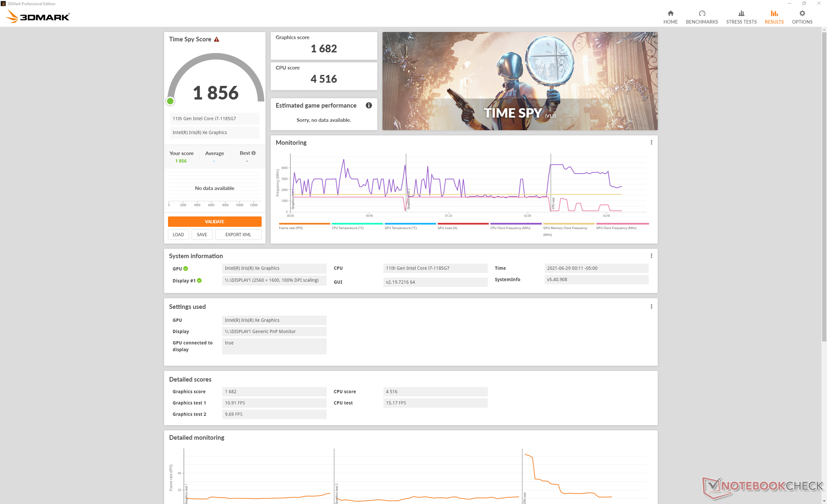
Task: Click the Your score value 1 856
Action: click(x=181, y=161)
